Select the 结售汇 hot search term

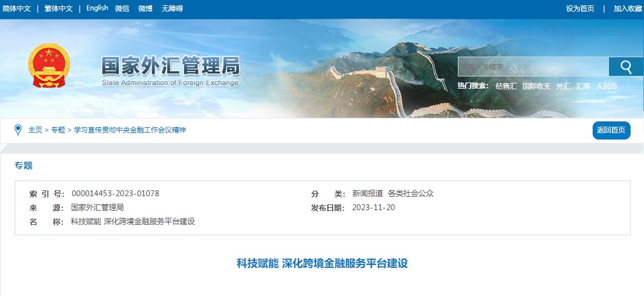506,86
